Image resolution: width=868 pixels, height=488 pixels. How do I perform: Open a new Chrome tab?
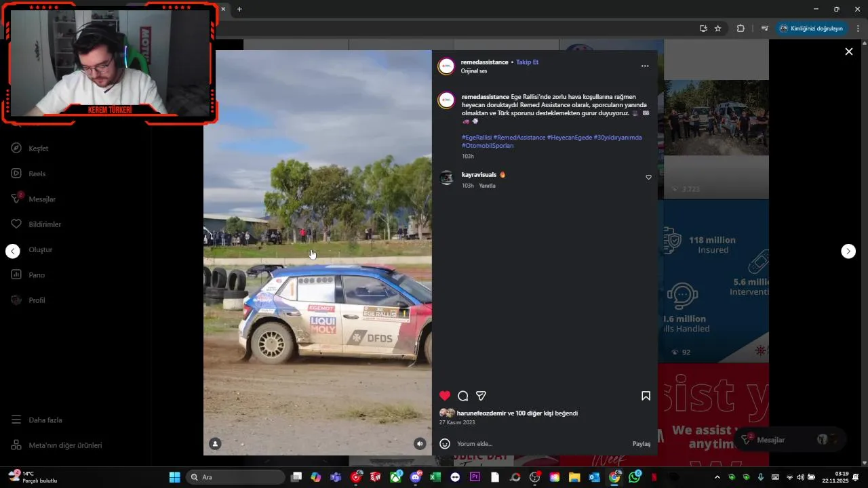239,9
